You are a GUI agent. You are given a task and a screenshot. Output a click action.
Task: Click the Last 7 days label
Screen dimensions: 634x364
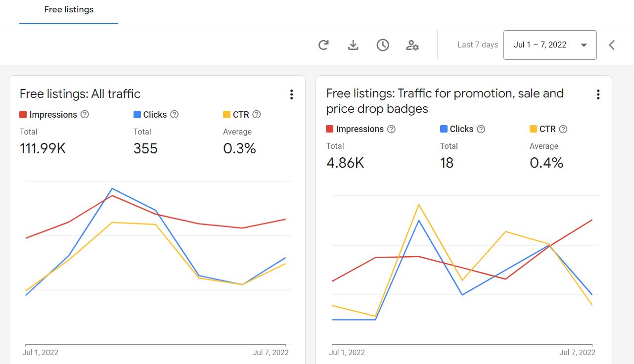point(478,45)
